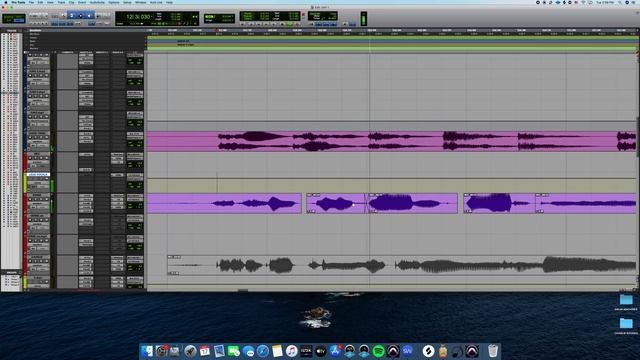640x360 pixels.
Task: Open Music from the Dock
Action: [x=291, y=351]
